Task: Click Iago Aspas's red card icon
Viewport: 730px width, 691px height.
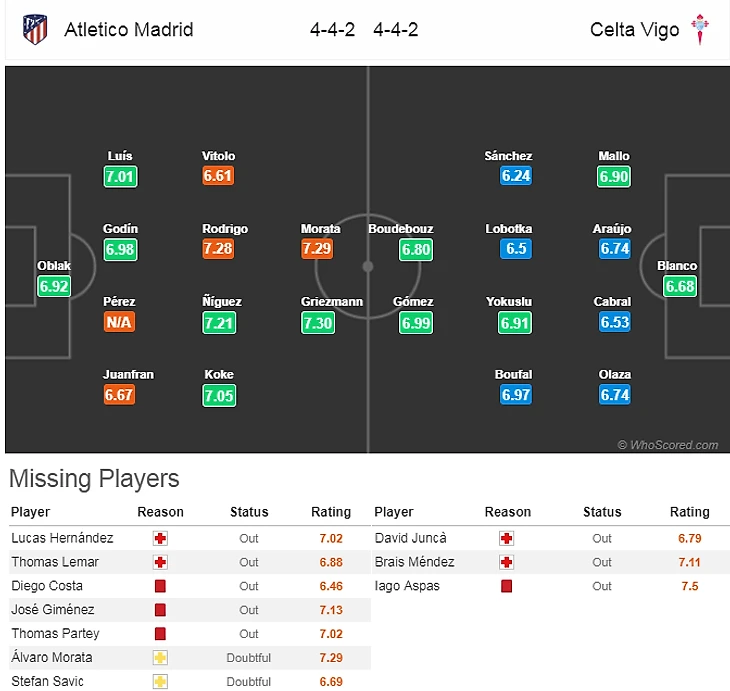Action: point(507,586)
